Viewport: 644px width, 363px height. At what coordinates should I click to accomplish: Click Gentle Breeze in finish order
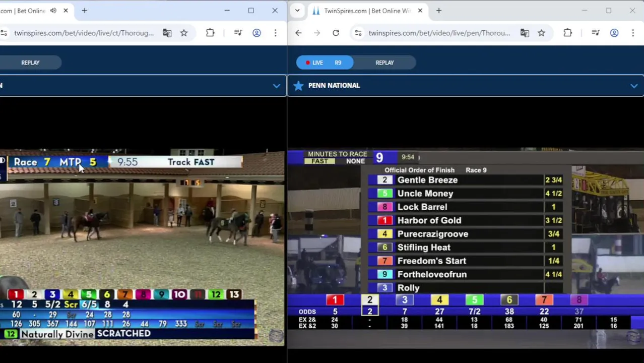click(427, 180)
